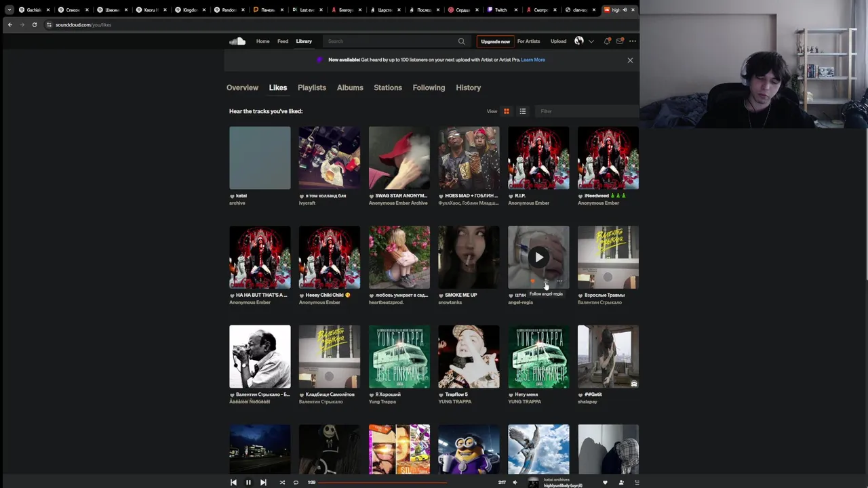
Task: Open the Library menu item
Action: [x=304, y=41]
